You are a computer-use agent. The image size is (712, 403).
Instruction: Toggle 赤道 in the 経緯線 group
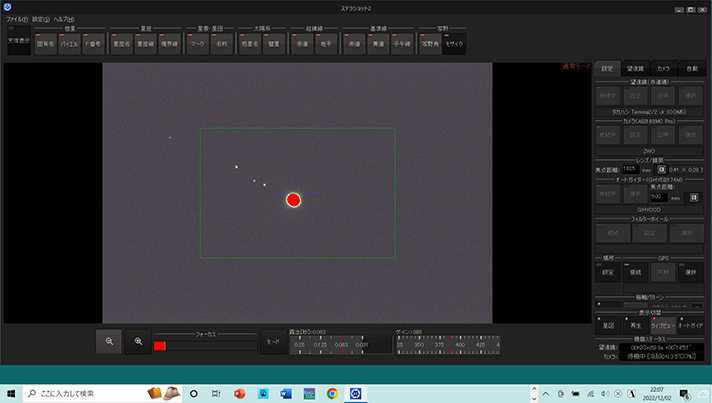[302, 44]
